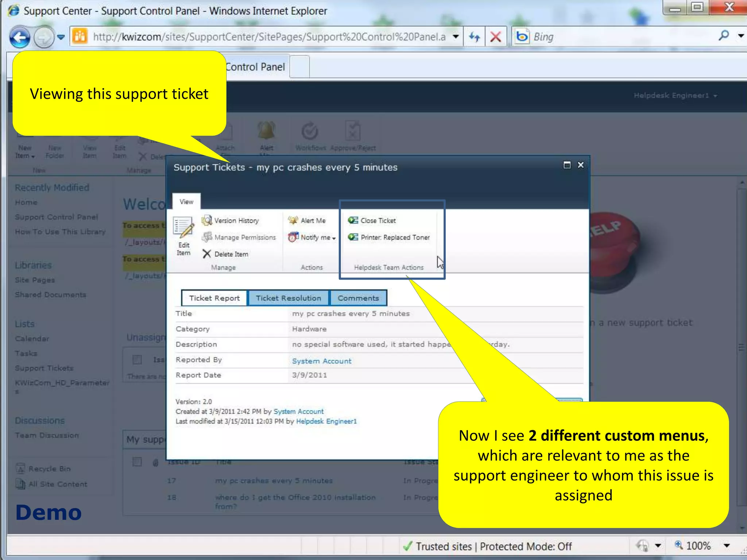Screen dimensions: 747x560
Task: Open All Site Content
Action: (x=52, y=484)
